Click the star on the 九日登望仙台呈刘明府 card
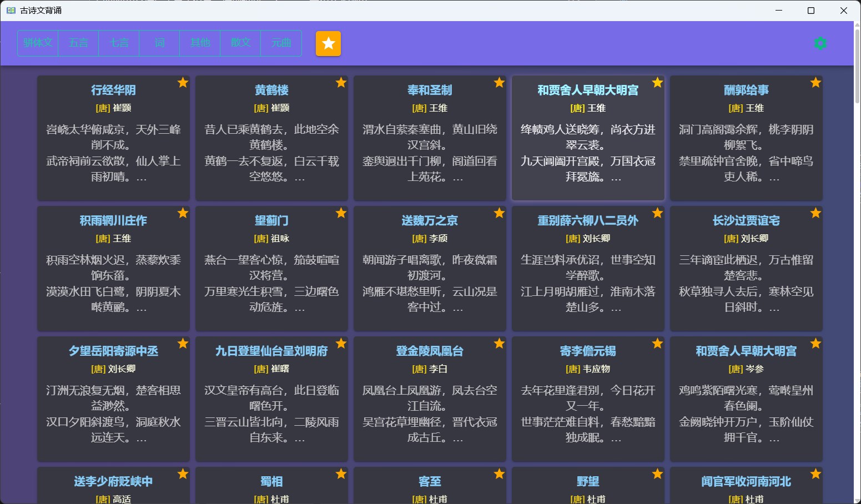This screenshot has width=861, height=504. tap(341, 344)
